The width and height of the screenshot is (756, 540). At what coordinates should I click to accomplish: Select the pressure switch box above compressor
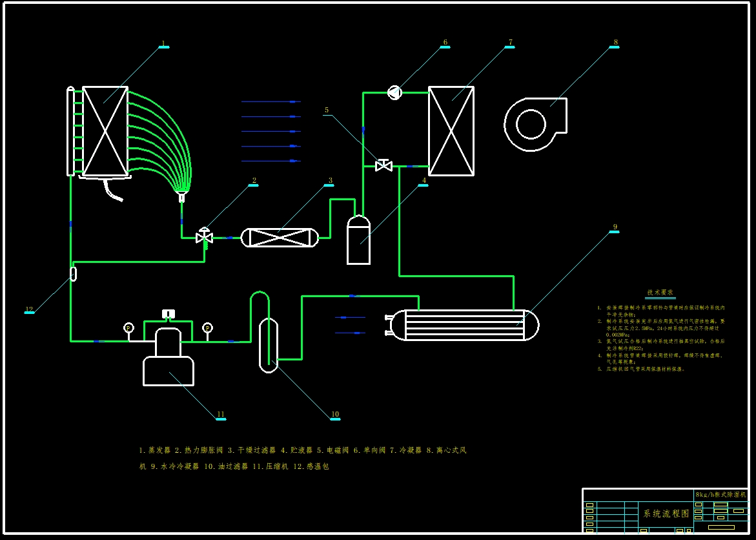coord(169,314)
